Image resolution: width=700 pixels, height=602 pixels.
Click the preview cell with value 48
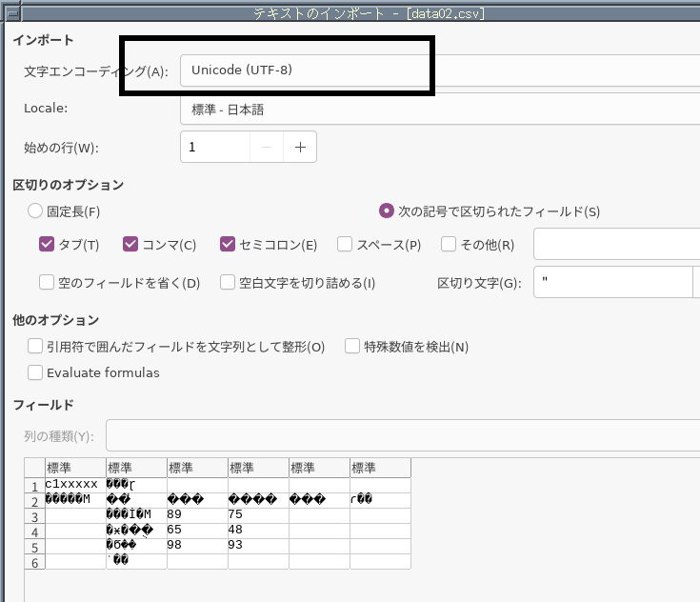[x=258, y=531]
